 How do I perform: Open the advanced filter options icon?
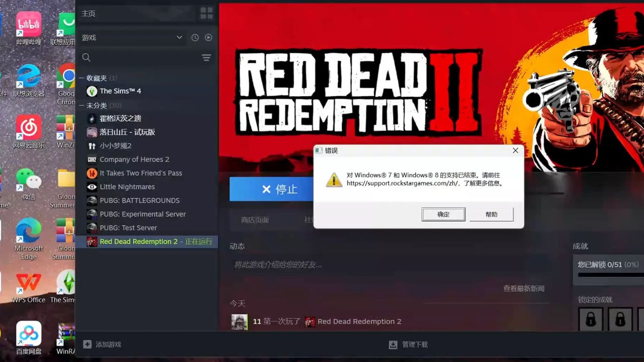pyautogui.click(x=206, y=58)
